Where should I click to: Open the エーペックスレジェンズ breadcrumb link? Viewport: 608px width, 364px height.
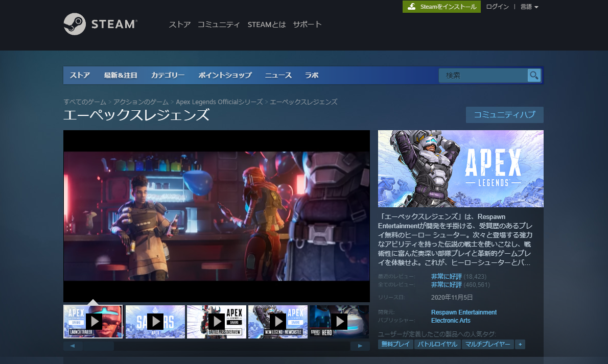pos(303,102)
